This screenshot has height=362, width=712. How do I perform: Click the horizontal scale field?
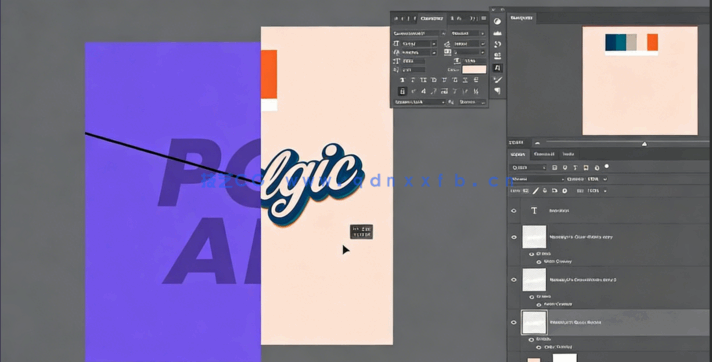pyautogui.click(x=474, y=61)
